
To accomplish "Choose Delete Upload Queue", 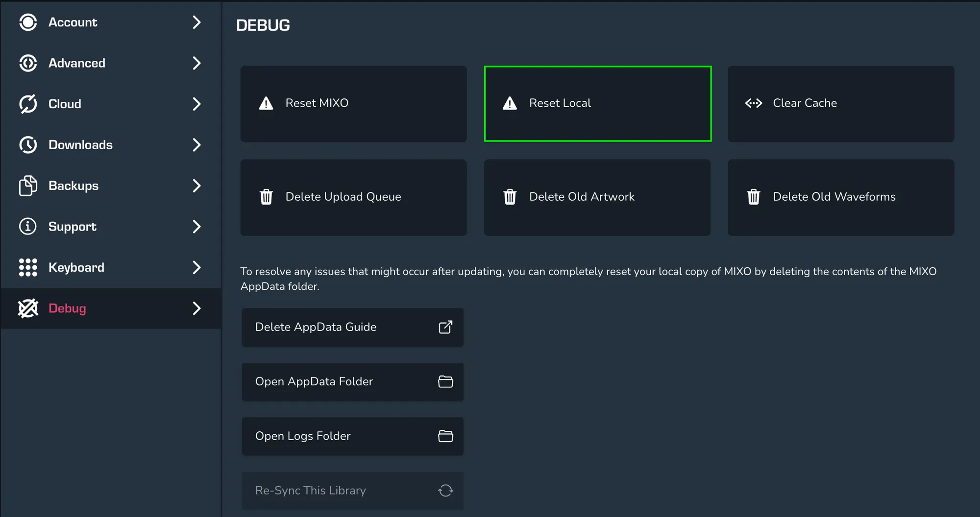I will click(353, 197).
